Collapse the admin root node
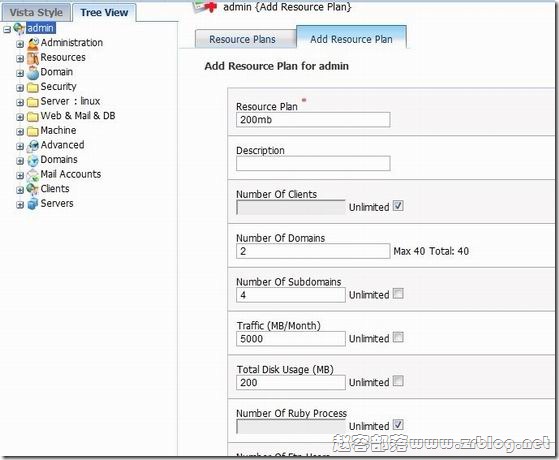Viewport: 559px width, 460px height. (7, 29)
